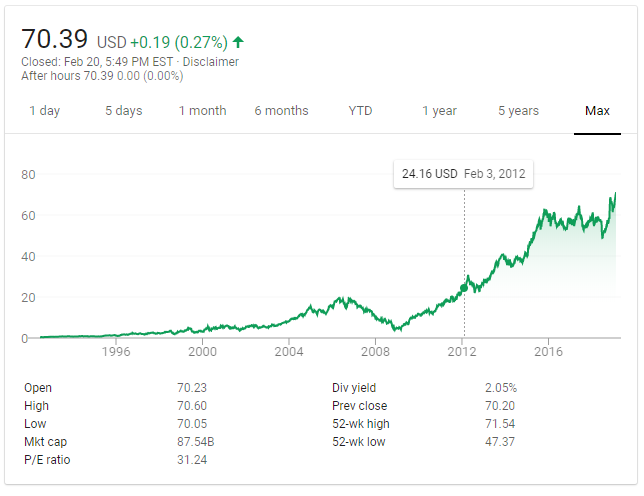Click the P/E ratio value 31.24
The height and width of the screenshot is (496, 644).
pyautogui.click(x=189, y=460)
